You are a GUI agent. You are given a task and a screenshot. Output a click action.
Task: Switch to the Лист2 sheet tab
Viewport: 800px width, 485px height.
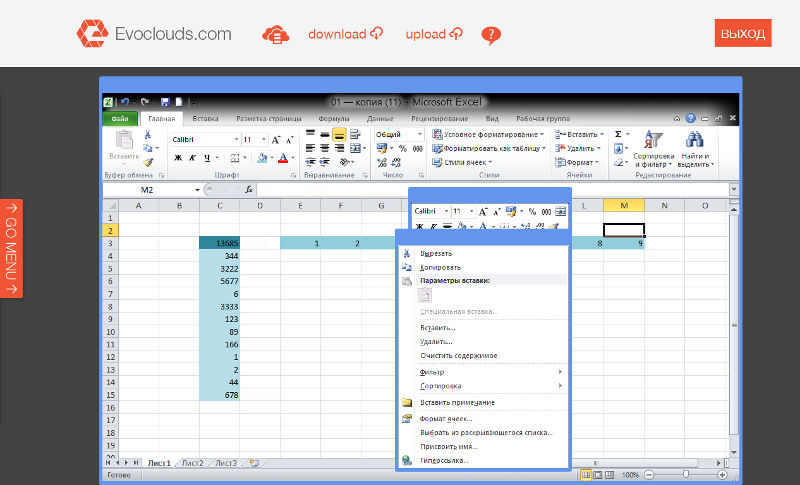pyautogui.click(x=193, y=463)
